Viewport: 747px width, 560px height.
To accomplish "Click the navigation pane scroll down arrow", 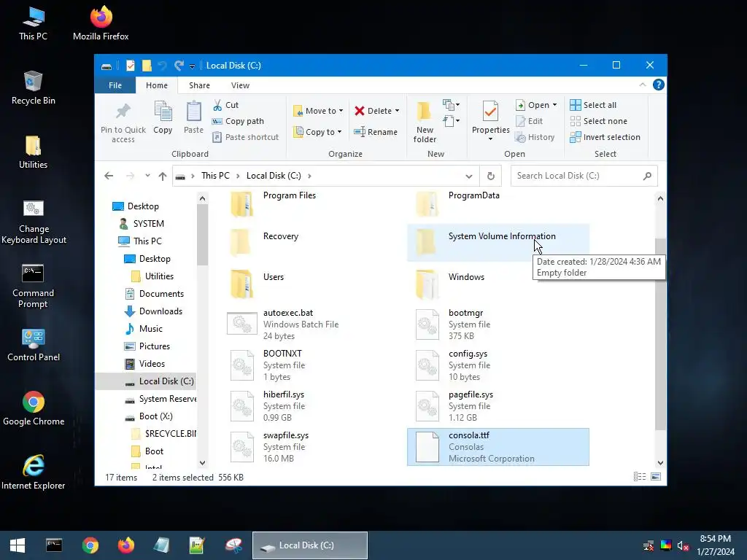I will [x=202, y=463].
